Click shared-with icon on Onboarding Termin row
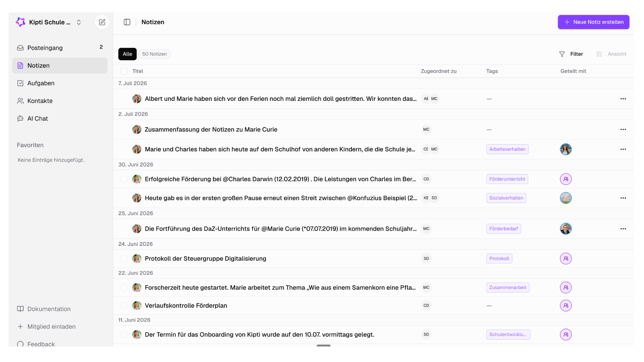 [x=566, y=335]
